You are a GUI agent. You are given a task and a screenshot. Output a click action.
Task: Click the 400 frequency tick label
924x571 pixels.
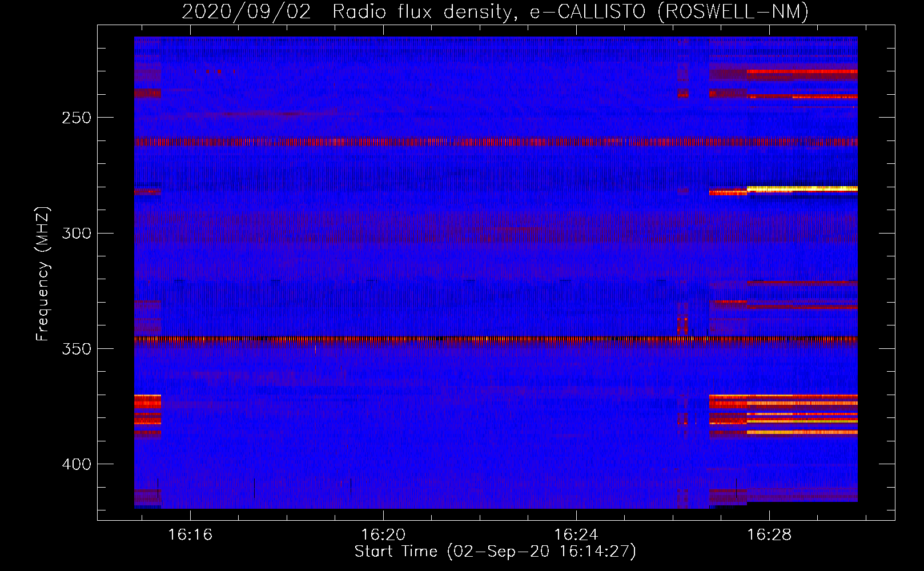[x=76, y=464]
